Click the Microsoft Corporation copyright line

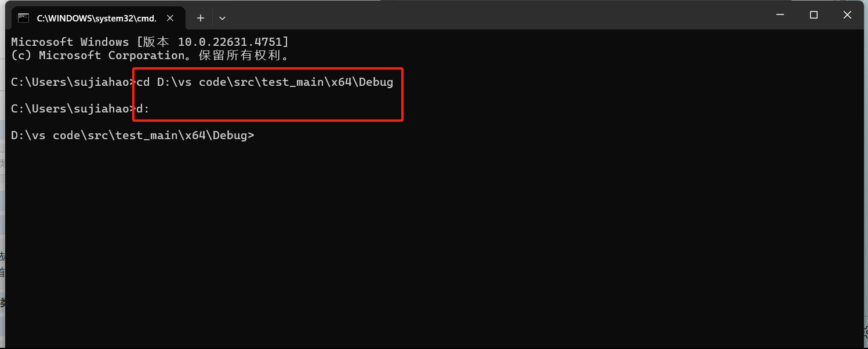pos(150,56)
